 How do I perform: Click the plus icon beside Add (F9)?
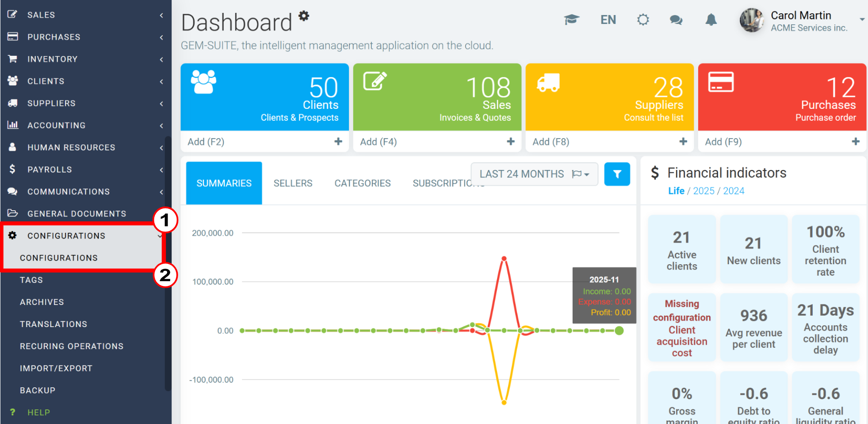856,141
